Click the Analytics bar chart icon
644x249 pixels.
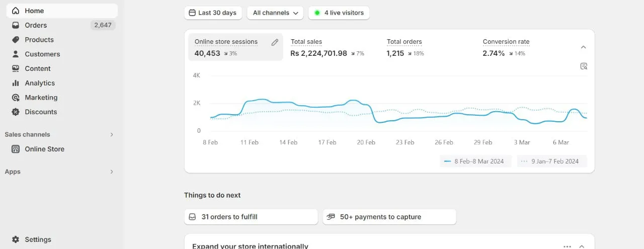[16, 83]
